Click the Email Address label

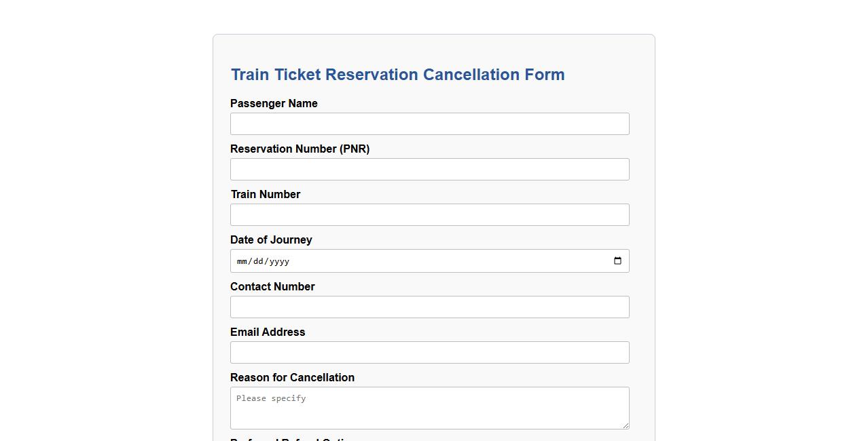(268, 332)
